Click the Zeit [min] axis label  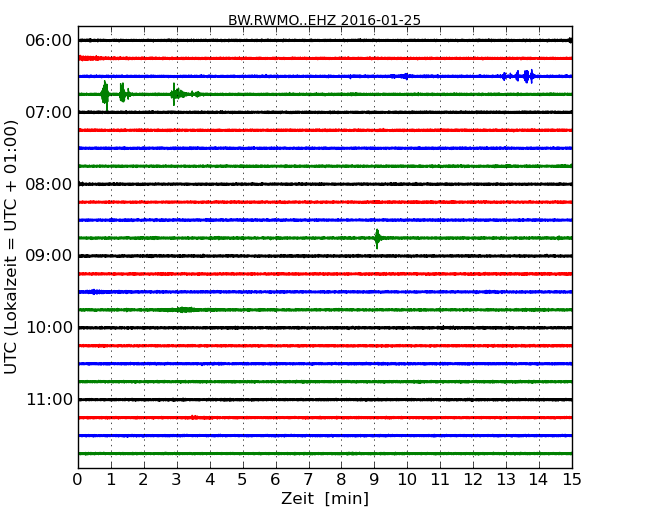tap(325, 498)
